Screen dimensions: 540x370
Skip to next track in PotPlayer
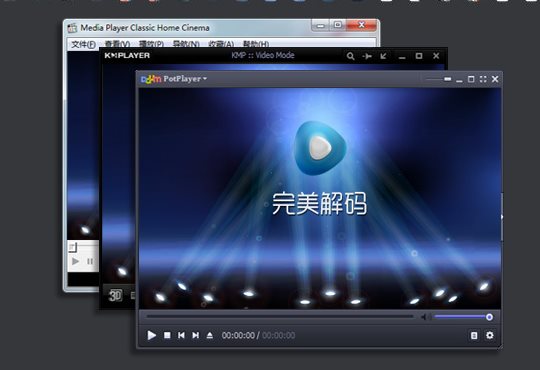195,335
